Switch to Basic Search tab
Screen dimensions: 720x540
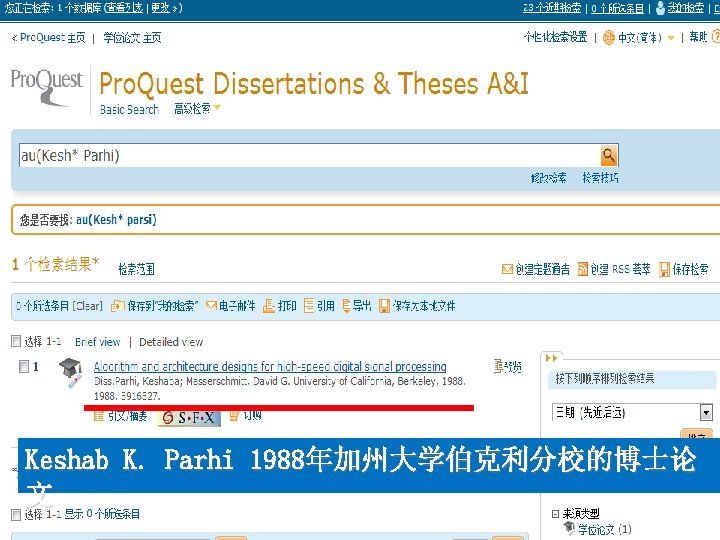(x=129, y=109)
